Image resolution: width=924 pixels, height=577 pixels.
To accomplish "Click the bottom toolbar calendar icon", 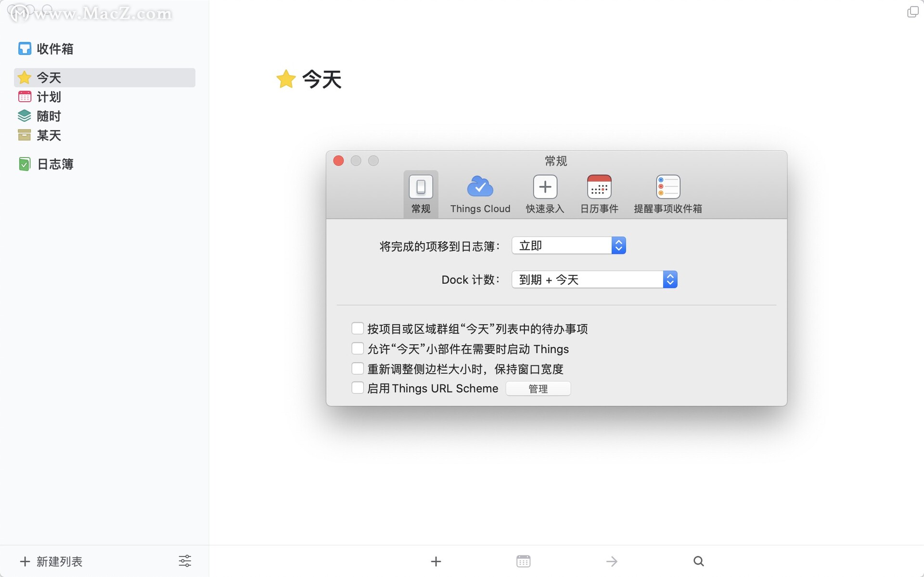I will pyautogui.click(x=524, y=561).
